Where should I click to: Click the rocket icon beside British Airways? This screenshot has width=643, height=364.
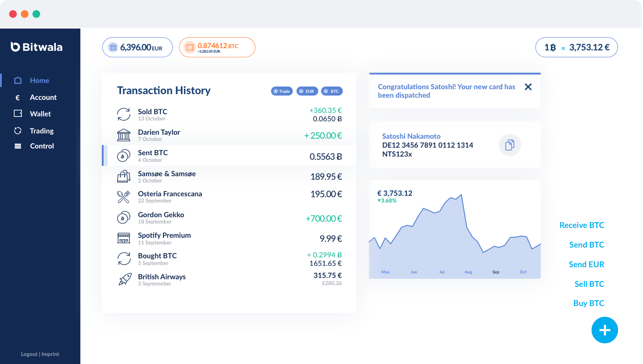125,279
